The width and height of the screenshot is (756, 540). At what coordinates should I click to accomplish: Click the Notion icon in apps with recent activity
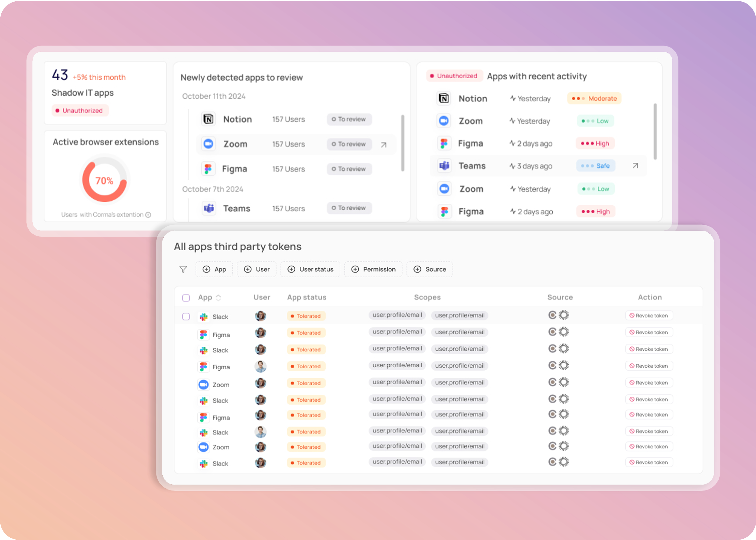click(444, 98)
